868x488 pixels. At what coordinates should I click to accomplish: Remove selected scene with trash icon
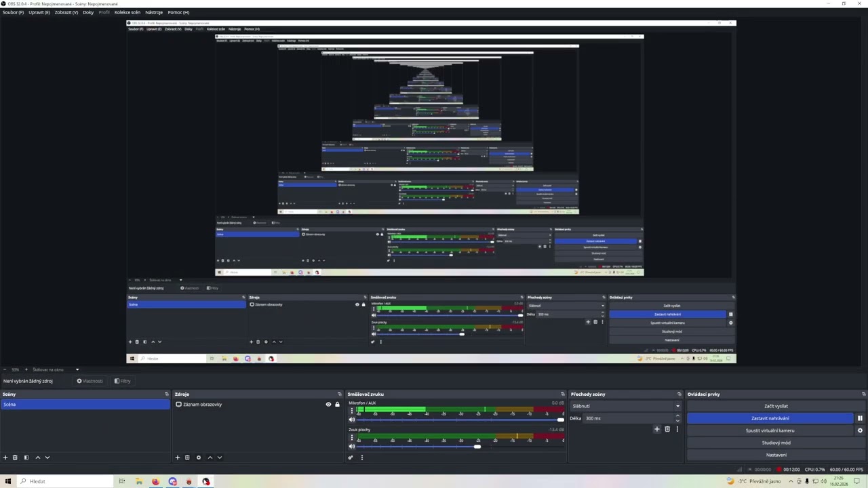[x=16, y=457]
